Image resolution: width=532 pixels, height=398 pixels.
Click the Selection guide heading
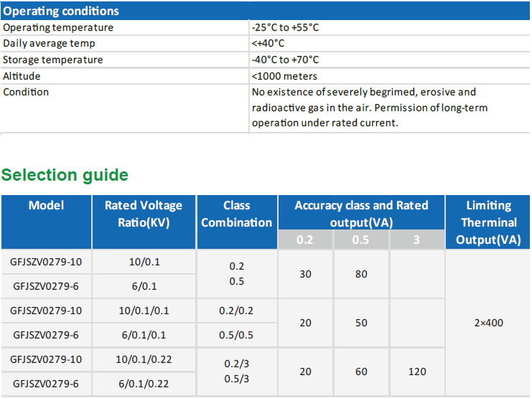65,175
